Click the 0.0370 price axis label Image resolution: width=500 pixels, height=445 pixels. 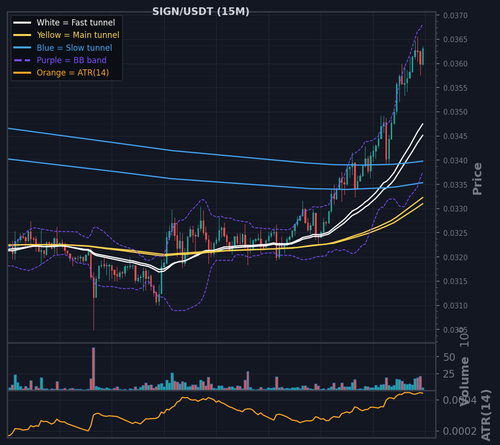point(455,15)
